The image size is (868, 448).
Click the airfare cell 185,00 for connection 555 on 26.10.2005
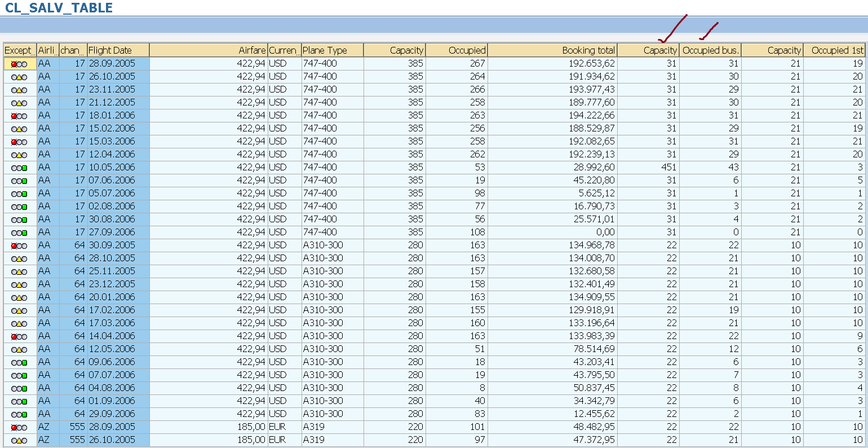[209, 440]
